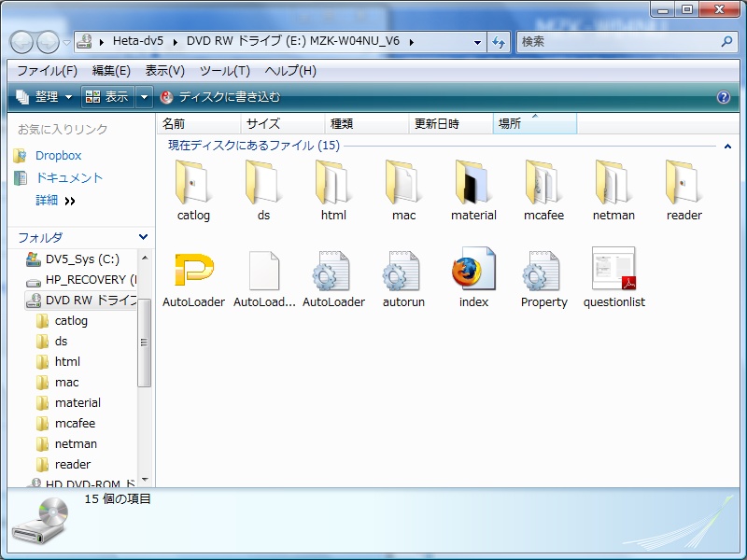Click folder tree scrollbar down arrow
747x560 pixels.
point(145,480)
